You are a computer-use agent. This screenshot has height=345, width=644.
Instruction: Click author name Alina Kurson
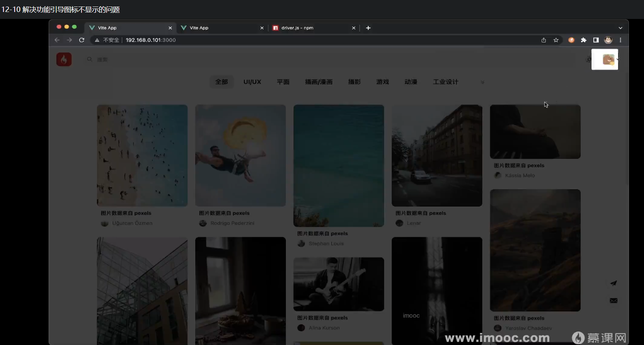pyautogui.click(x=324, y=328)
